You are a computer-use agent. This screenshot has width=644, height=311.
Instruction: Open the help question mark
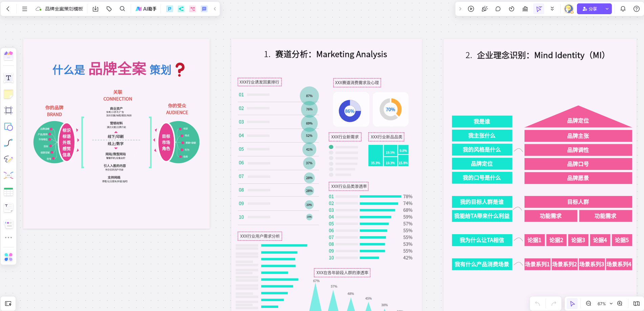click(637, 9)
